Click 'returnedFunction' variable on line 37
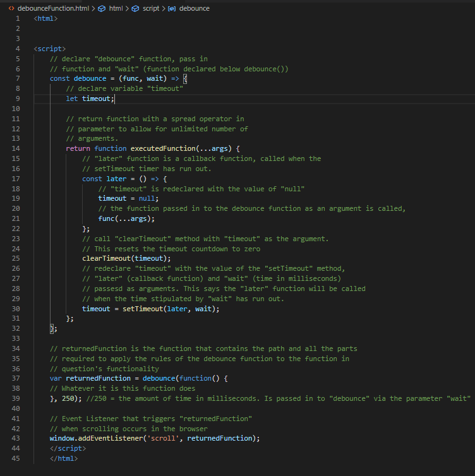This screenshot has width=475, height=476. point(98,378)
